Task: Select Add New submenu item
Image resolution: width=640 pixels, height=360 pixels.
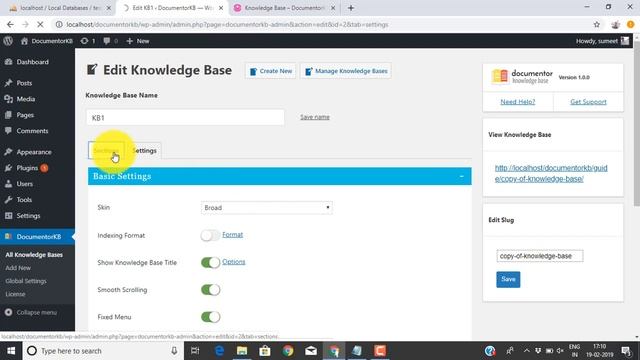Action: coord(18,268)
